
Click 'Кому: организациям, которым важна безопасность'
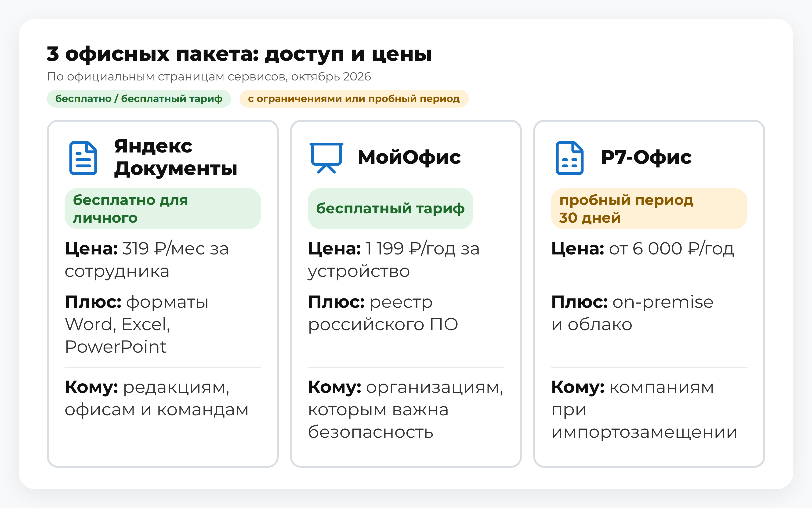tap(406, 410)
